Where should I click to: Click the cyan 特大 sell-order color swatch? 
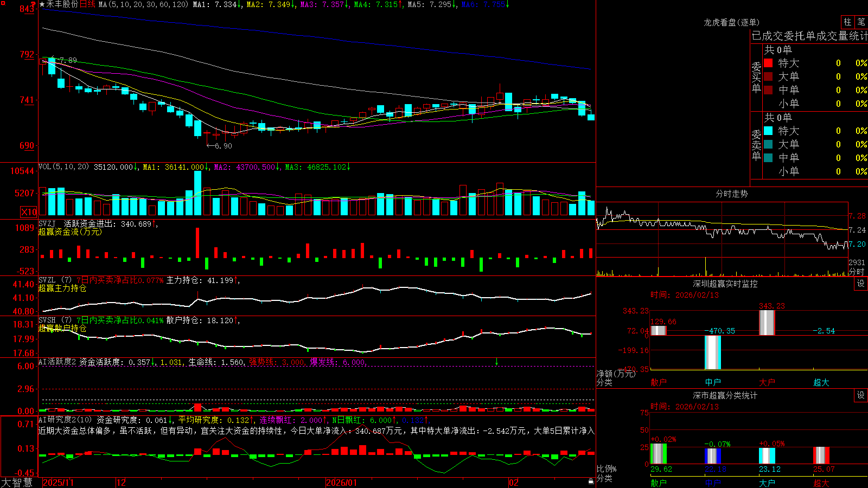pos(768,131)
